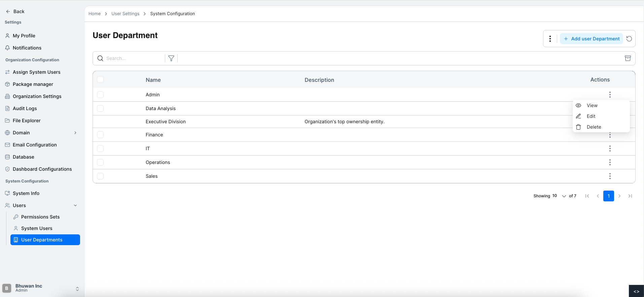Open actions menu for the Sales row

(610, 176)
